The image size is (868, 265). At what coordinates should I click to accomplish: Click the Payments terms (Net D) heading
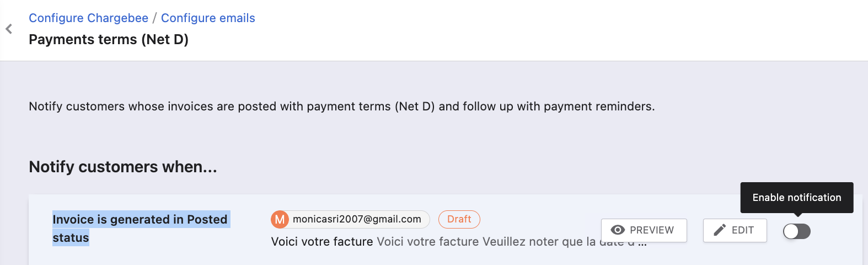click(109, 40)
